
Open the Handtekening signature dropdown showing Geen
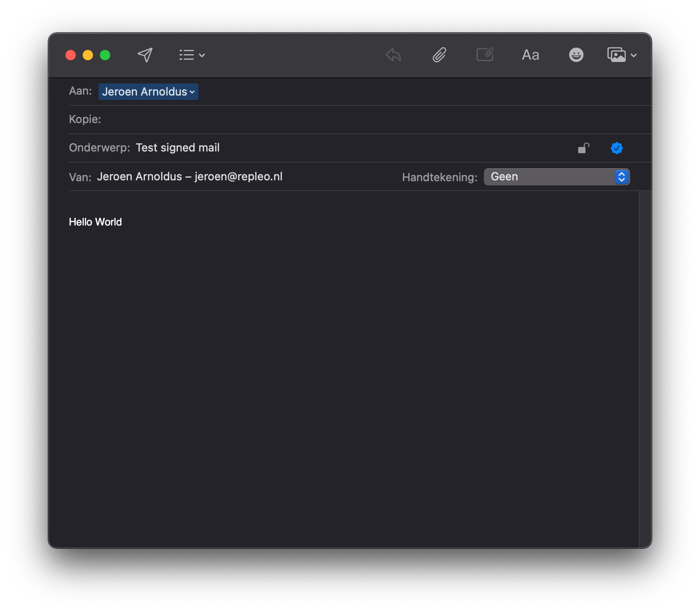[x=557, y=177]
